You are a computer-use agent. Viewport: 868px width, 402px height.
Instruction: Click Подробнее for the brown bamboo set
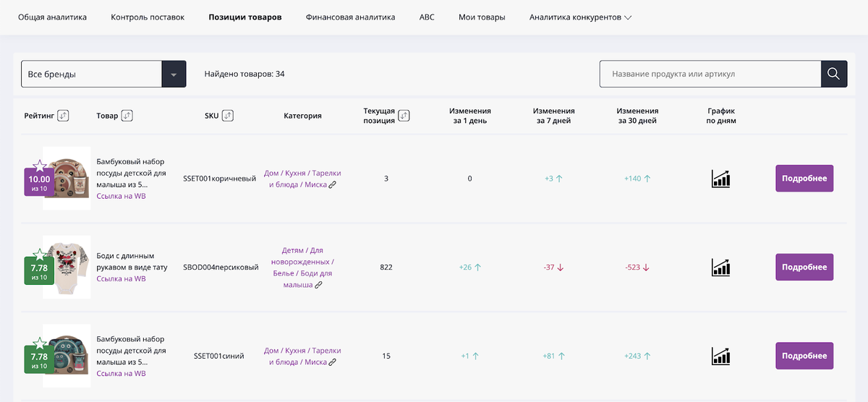point(804,179)
